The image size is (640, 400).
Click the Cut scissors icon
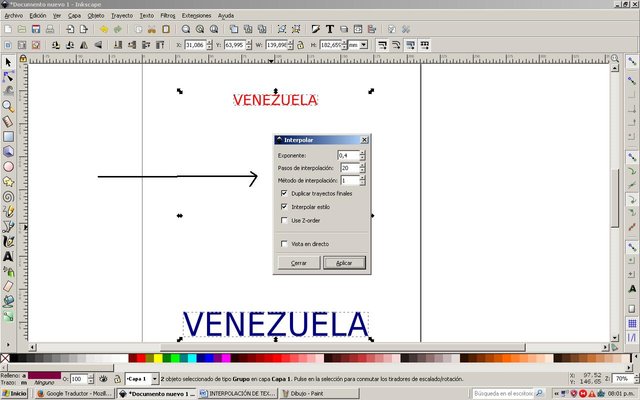click(x=152, y=29)
